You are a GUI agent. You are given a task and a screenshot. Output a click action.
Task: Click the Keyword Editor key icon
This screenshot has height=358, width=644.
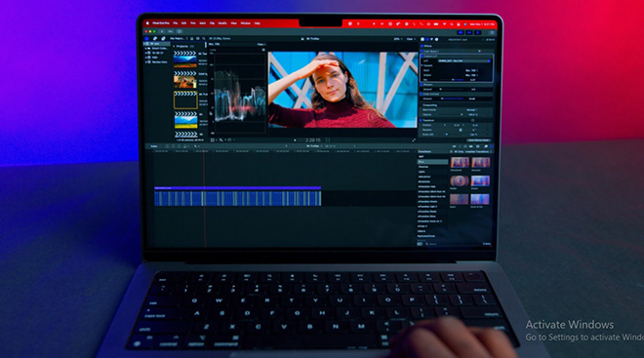[170, 31]
